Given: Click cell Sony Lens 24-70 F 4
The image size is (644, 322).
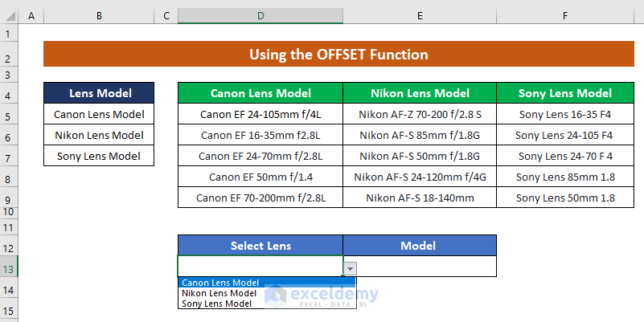Looking at the screenshot, I should [x=564, y=156].
